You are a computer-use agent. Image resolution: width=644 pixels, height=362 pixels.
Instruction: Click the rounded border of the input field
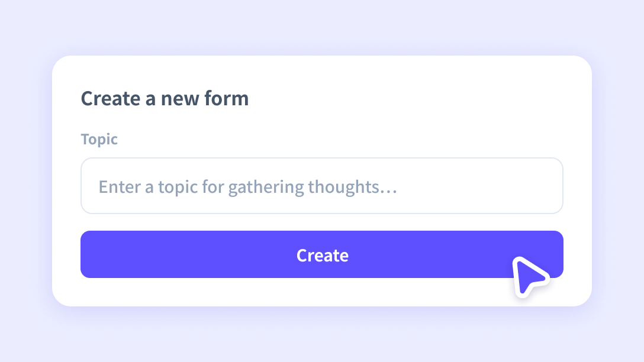click(322, 159)
